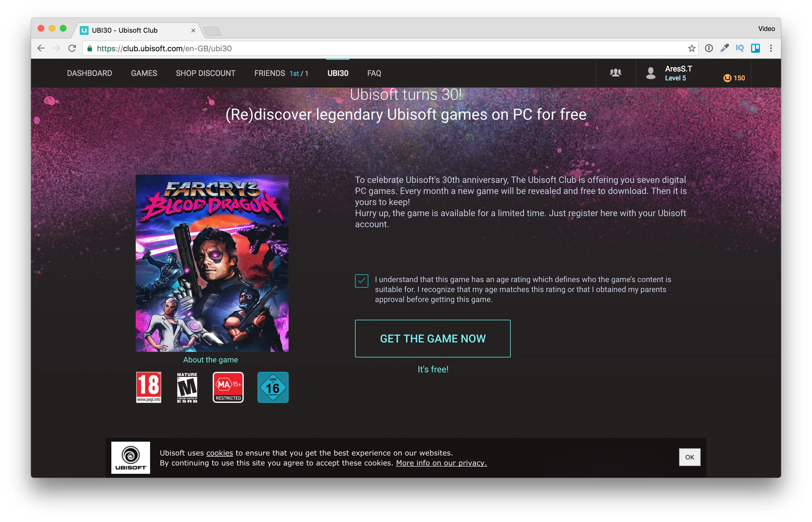Follow the cookies link in the banner

[219, 453]
